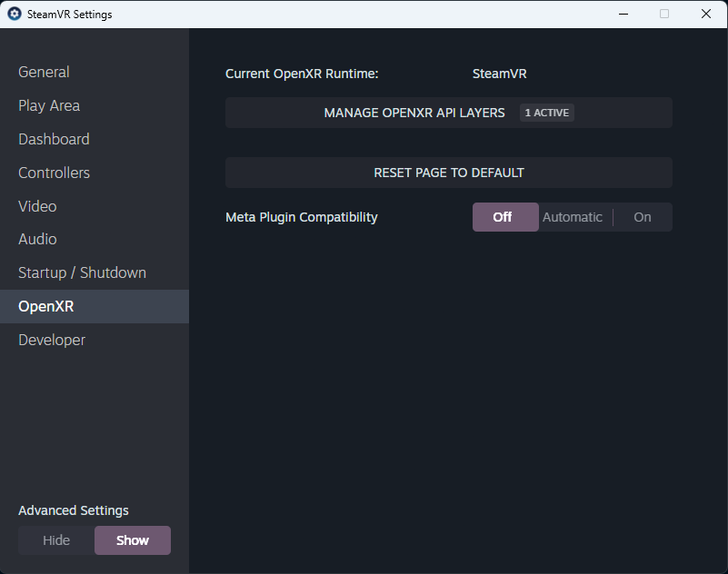
Task: Click the Current OpenXR Runtime label
Action: point(302,74)
